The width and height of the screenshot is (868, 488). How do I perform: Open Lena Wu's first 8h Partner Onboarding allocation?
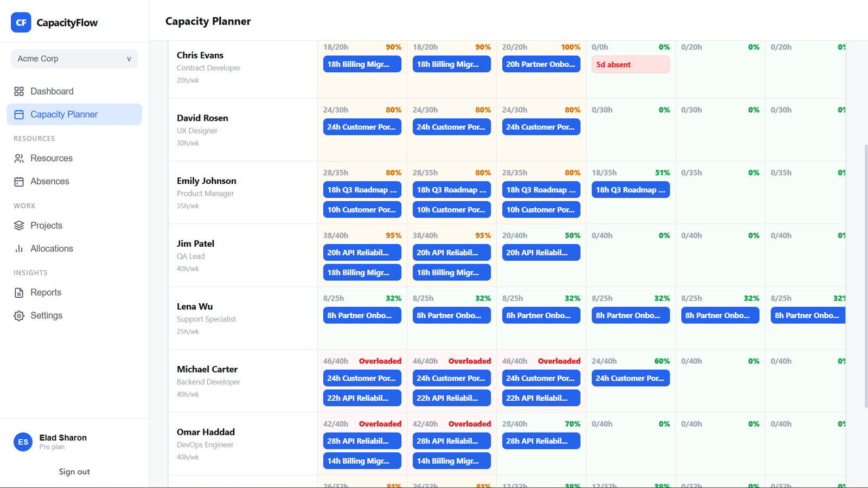(362, 316)
